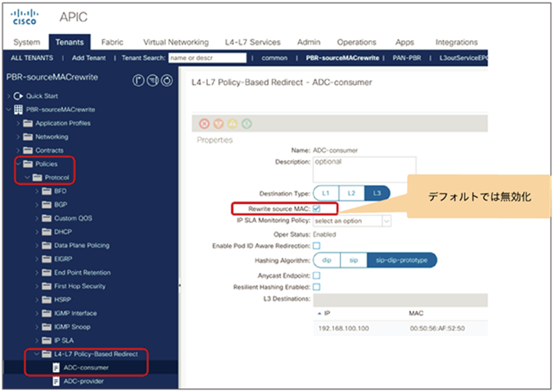Click the IGMP Snoop folder icon

(x=47, y=327)
